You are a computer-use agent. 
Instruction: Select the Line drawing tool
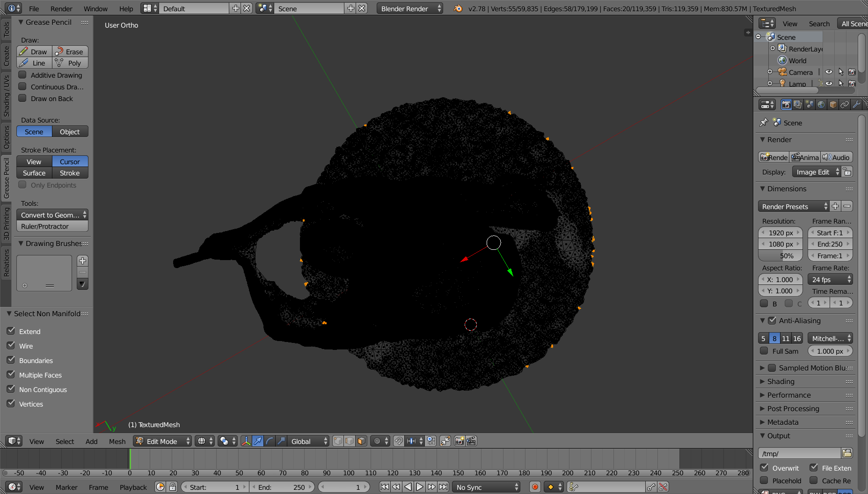(x=34, y=63)
